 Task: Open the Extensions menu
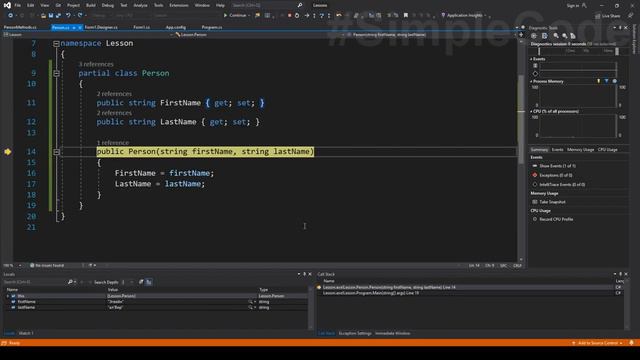(179, 5)
